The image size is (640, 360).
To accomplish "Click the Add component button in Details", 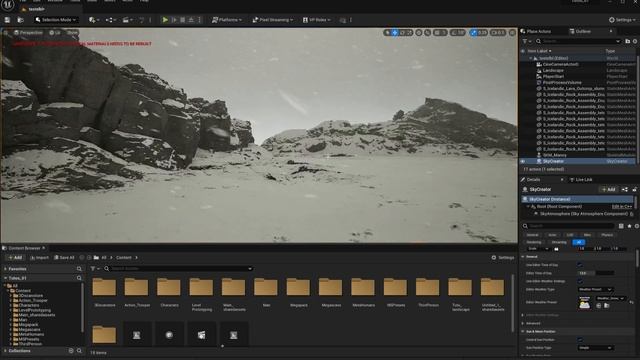I will [x=608, y=189].
